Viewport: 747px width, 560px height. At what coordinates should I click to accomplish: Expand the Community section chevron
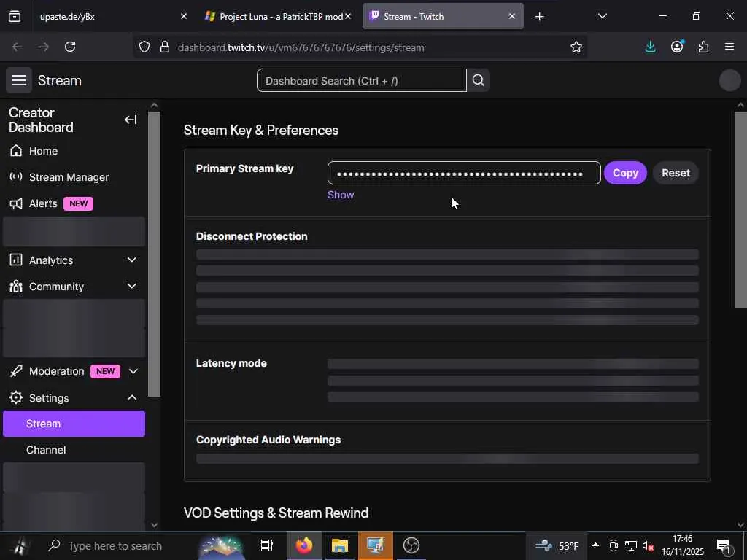point(132,286)
